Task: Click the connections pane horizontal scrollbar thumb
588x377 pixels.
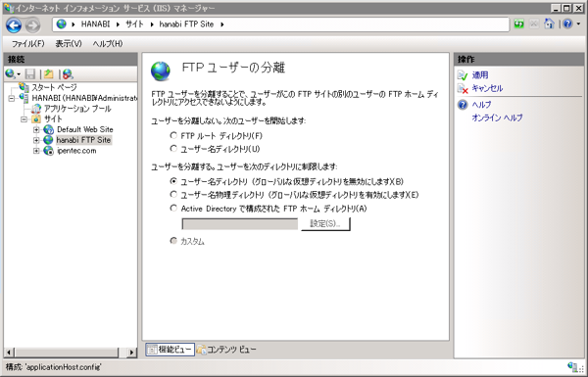Action: point(67,353)
